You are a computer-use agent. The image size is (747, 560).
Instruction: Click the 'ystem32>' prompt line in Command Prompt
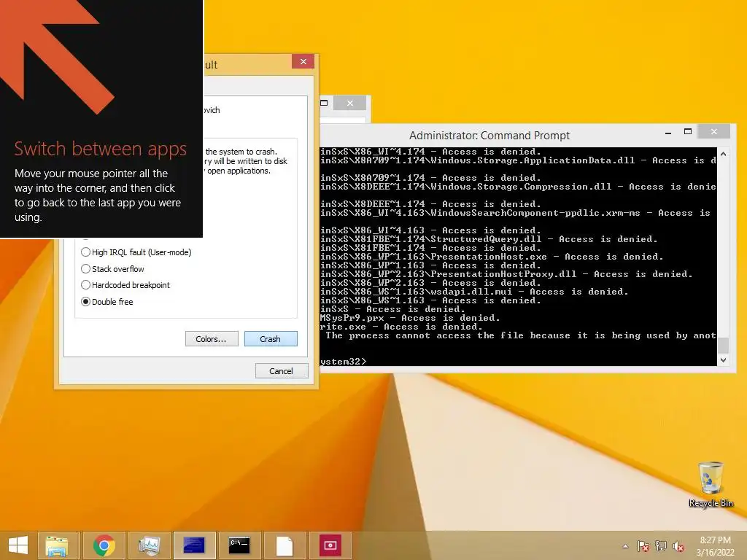344,362
